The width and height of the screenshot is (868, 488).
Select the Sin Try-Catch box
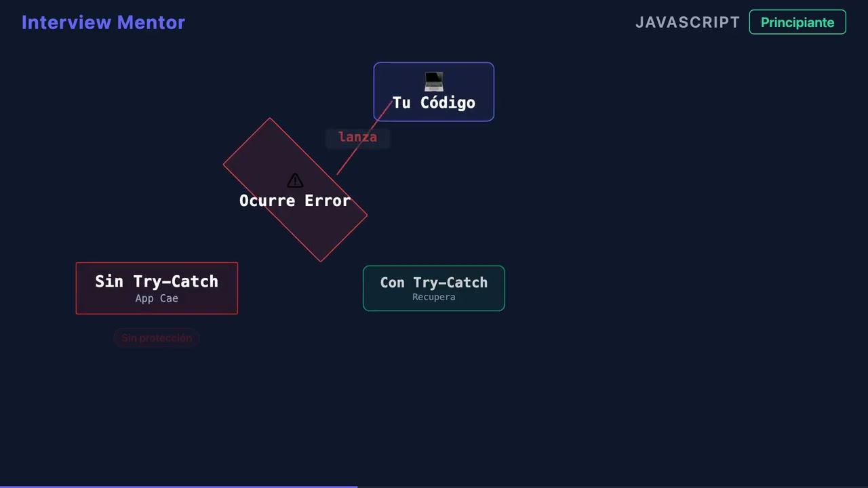157,288
